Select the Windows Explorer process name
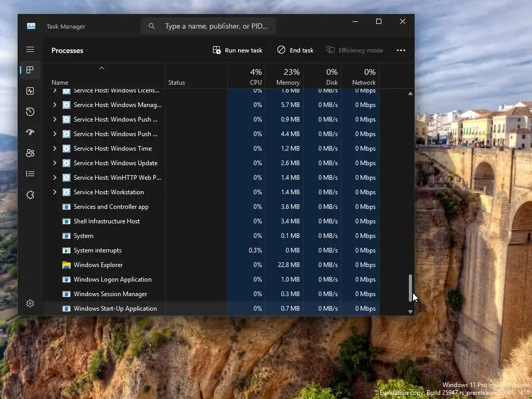532x399 pixels. (98, 265)
